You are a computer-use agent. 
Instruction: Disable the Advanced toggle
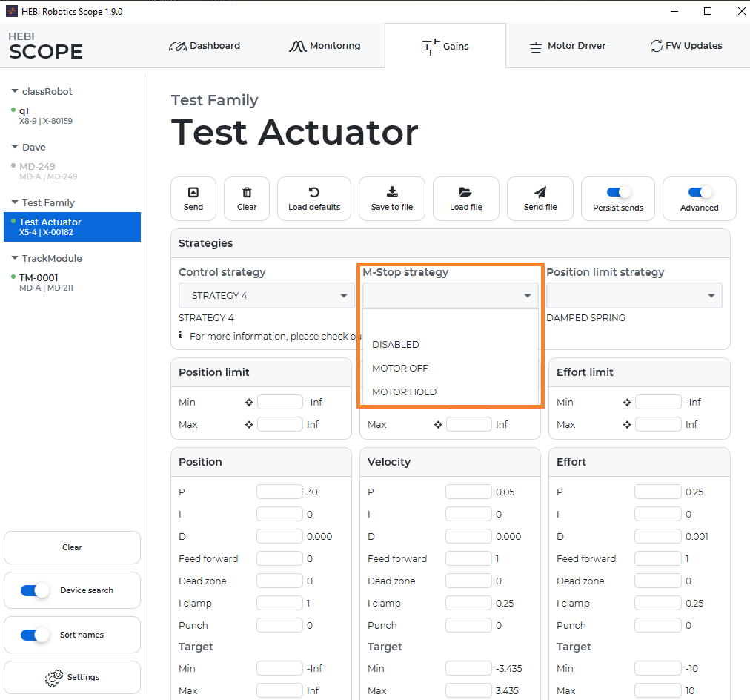pos(700,192)
